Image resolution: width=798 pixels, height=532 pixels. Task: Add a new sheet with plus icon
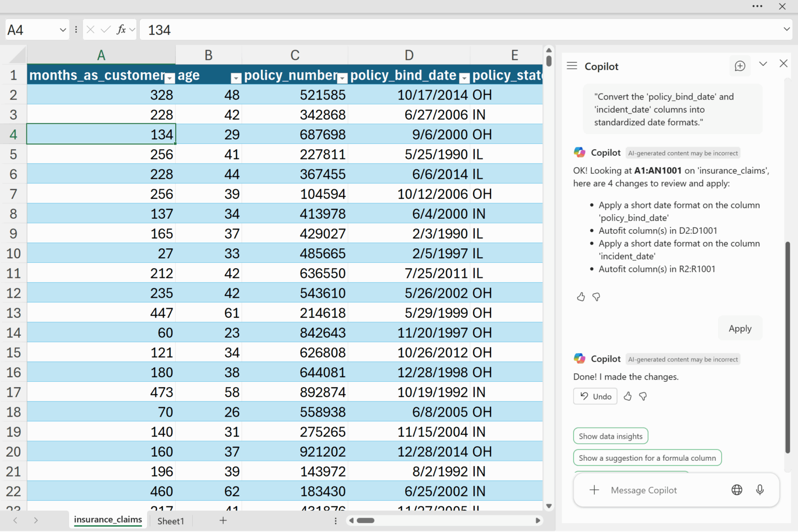click(223, 521)
